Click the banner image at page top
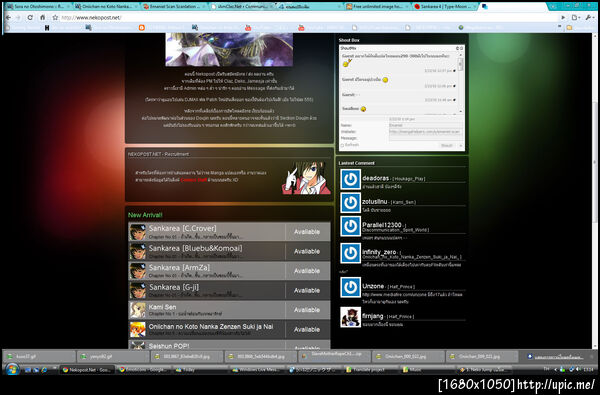 coord(229,49)
